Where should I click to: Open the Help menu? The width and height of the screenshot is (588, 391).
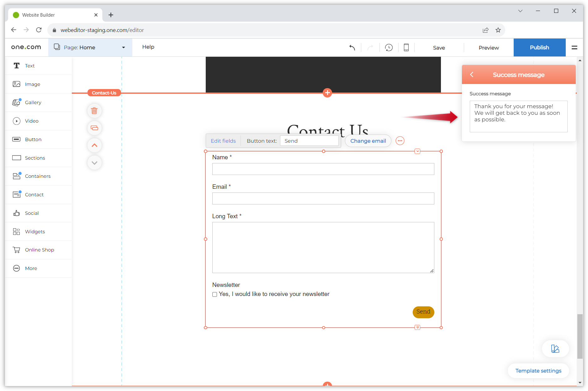tap(148, 47)
